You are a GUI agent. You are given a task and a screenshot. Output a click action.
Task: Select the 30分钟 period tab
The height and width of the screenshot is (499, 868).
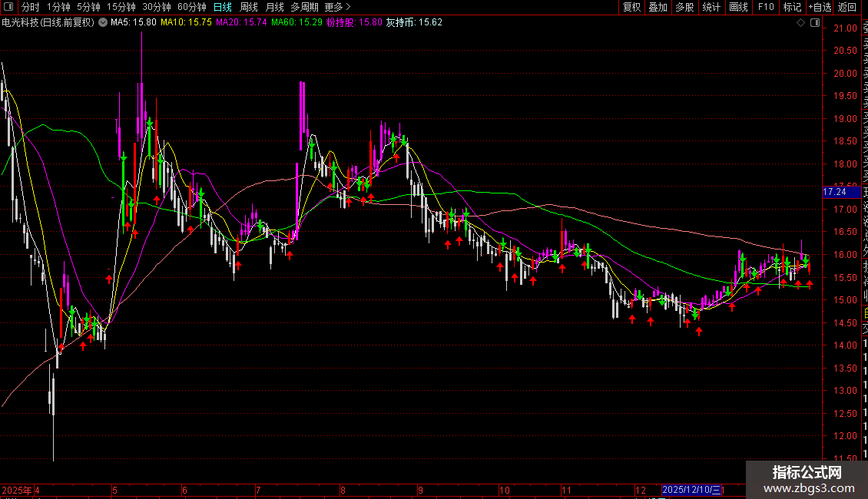157,7
